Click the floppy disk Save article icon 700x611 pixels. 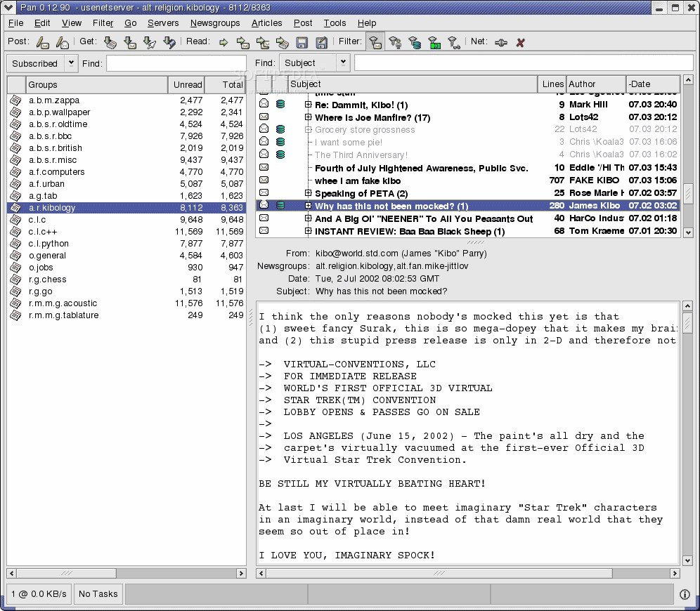tap(302, 42)
